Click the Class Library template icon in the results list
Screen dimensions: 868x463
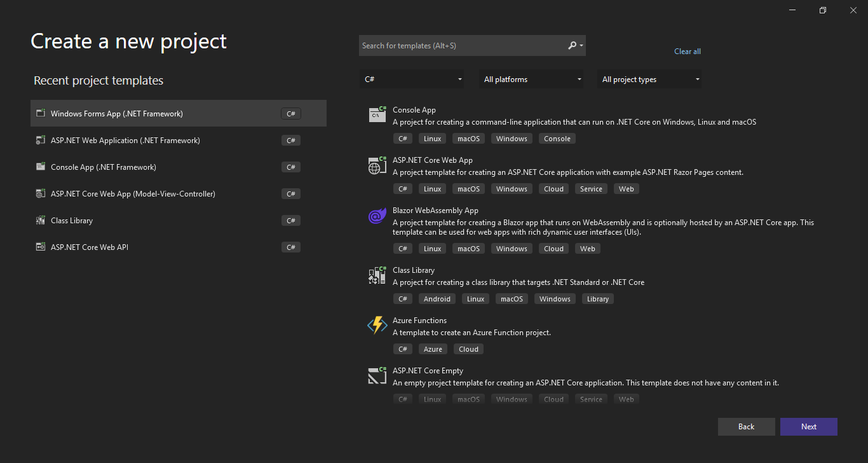(377, 275)
